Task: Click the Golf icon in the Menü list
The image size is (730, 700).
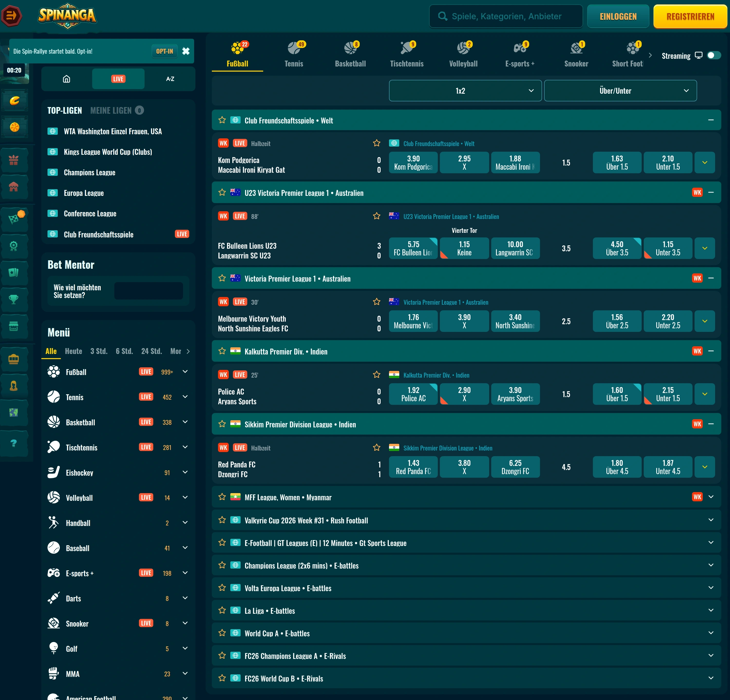Action: coord(54,648)
